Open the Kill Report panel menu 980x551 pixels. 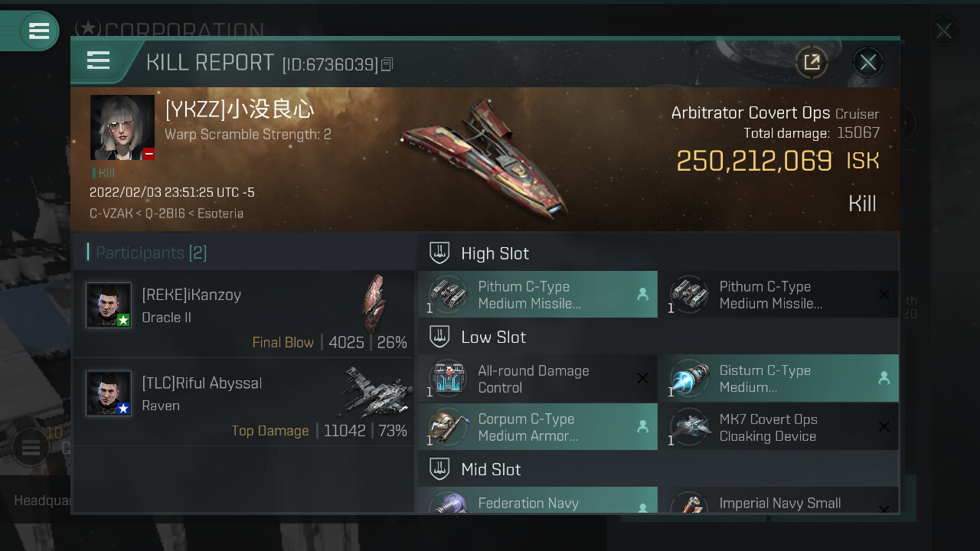click(x=98, y=60)
